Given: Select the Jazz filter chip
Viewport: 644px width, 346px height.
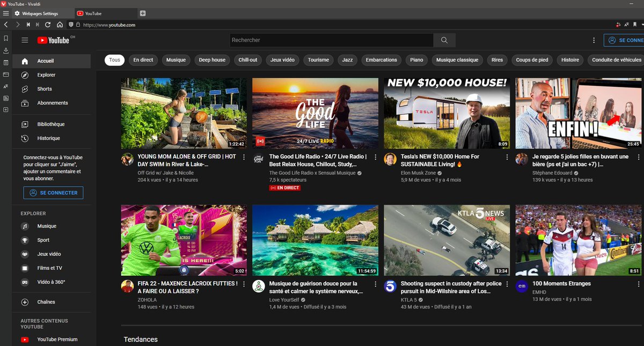Looking at the screenshot, I should click(347, 60).
